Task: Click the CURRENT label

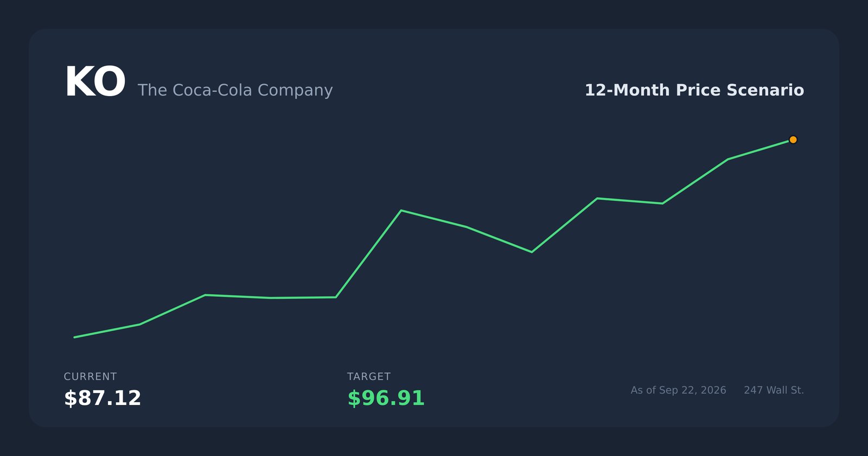Action: click(90, 376)
